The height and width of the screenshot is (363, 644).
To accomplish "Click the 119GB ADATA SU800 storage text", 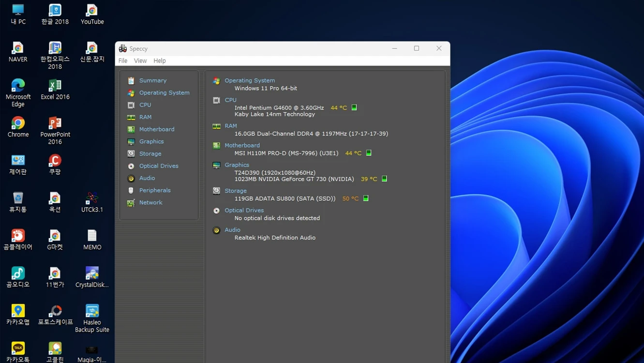I will [x=285, y=198].
